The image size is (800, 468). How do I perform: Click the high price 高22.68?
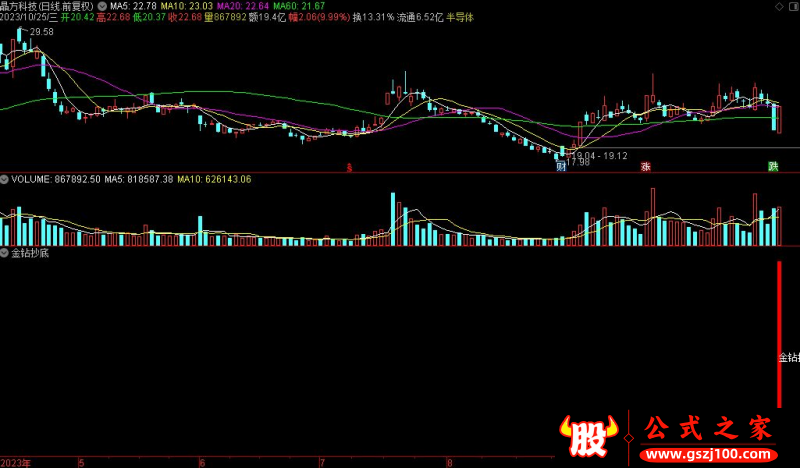113,17
